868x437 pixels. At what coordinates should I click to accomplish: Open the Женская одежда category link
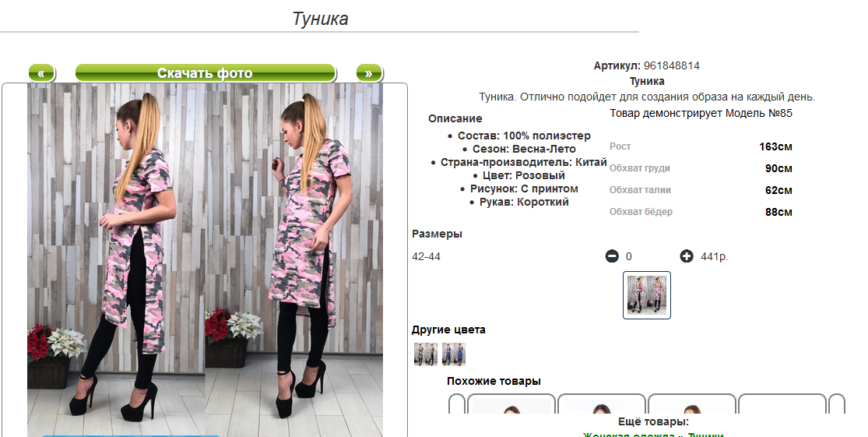click(x=629, y=435)
